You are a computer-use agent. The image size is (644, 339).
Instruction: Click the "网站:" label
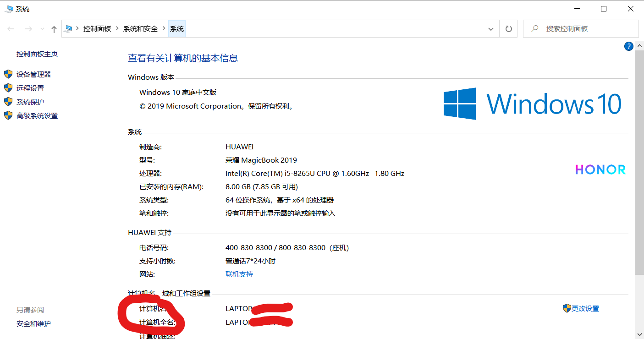click(147, 274)
